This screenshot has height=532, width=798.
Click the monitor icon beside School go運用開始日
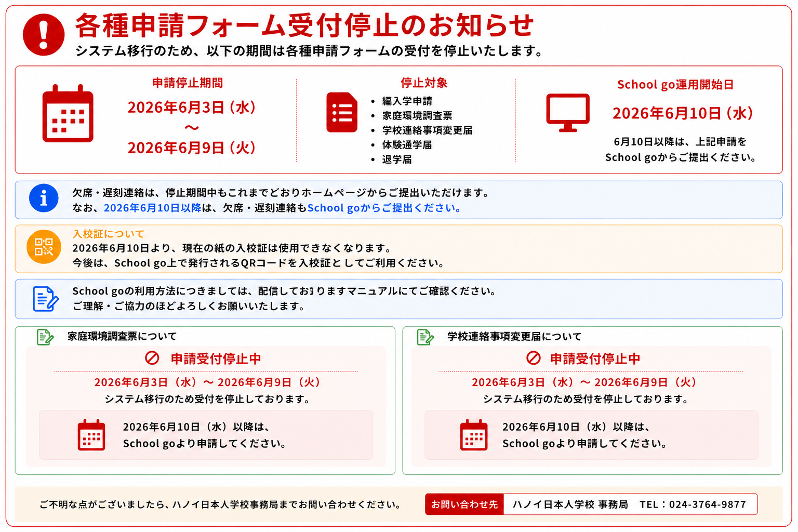point(568,113)
